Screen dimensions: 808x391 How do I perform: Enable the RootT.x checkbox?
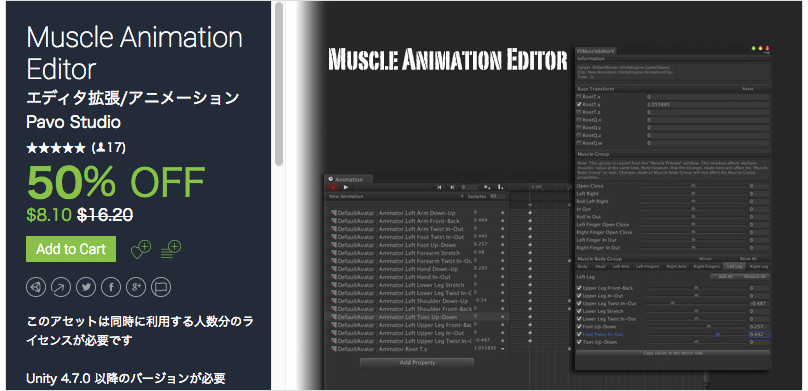click(x=579, y=96)
